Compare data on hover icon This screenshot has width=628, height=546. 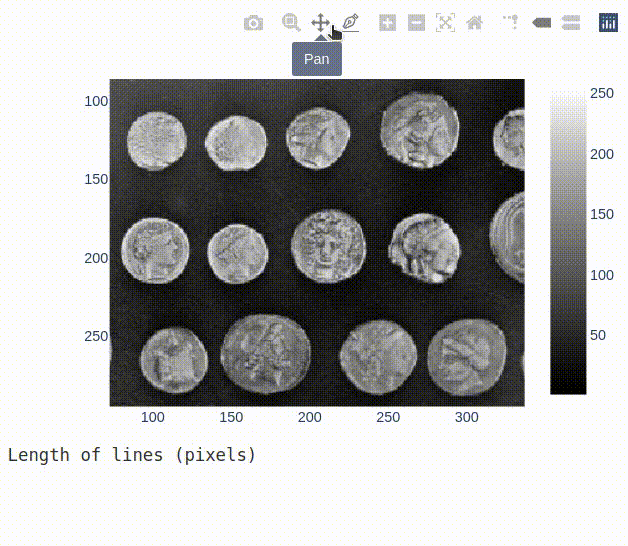click(571, 22)
